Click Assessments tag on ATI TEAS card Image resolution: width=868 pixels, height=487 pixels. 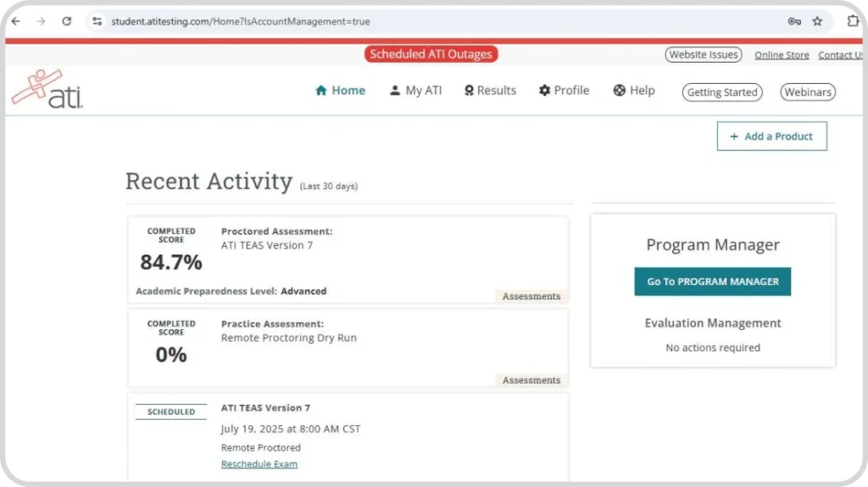[531, 296]
